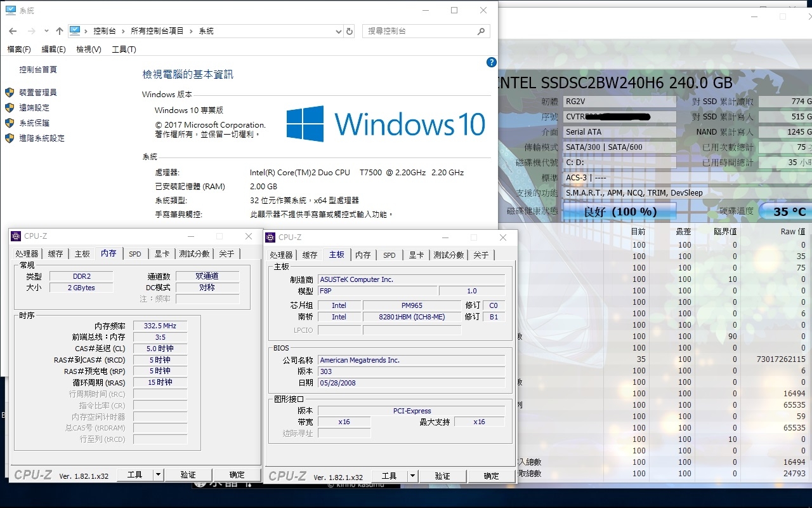Open recent locations dropdown arrow

point(46,31)
